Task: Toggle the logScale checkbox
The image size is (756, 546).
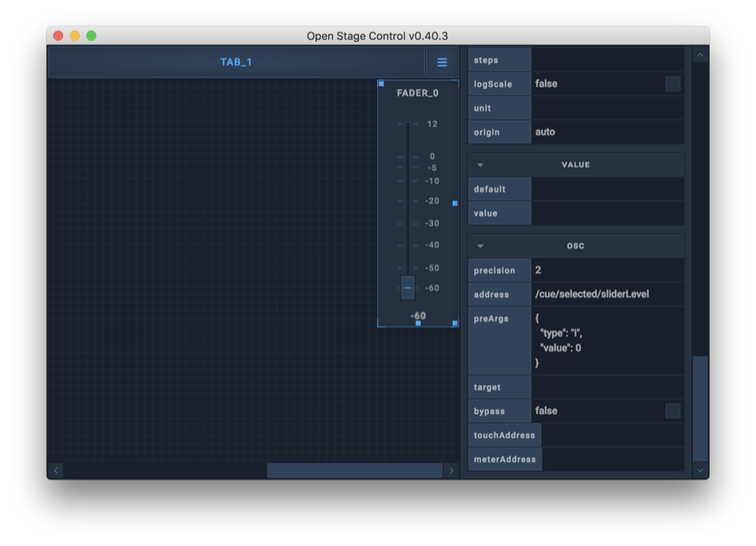Action: tap(673, 84)
